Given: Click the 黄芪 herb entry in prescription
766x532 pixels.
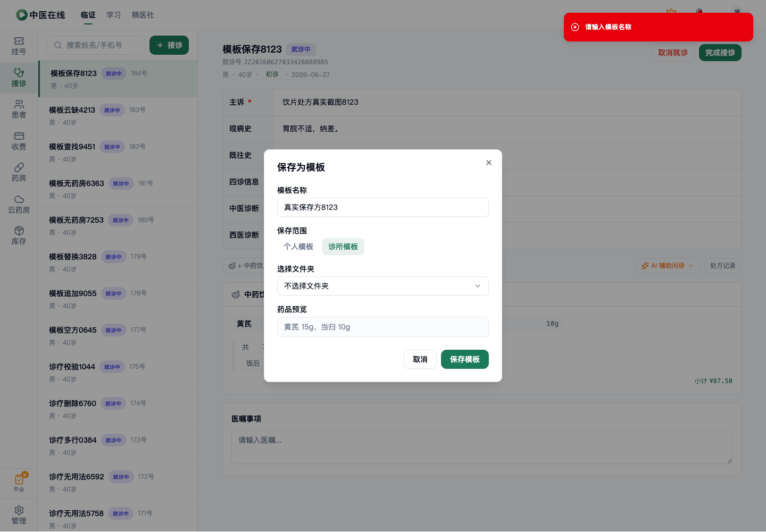Looking at the screenshot, I should [244, 324].
